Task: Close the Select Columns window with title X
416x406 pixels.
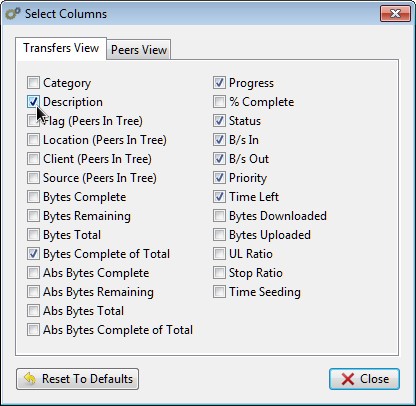Action: 395,13
